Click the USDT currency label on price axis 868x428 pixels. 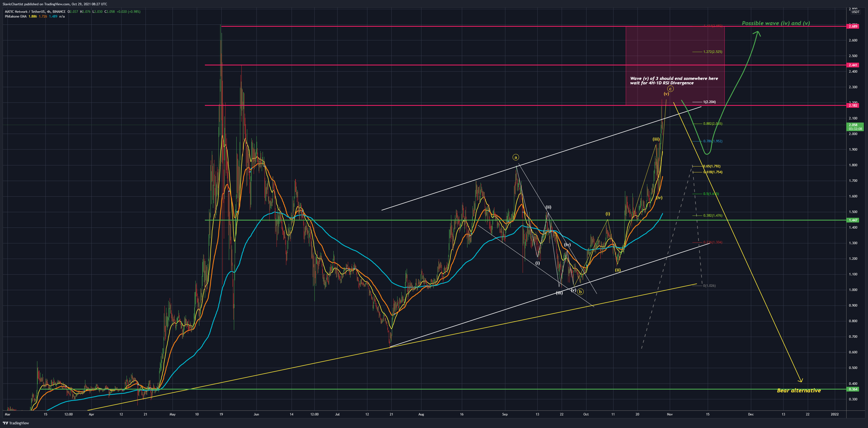(855, 12)
